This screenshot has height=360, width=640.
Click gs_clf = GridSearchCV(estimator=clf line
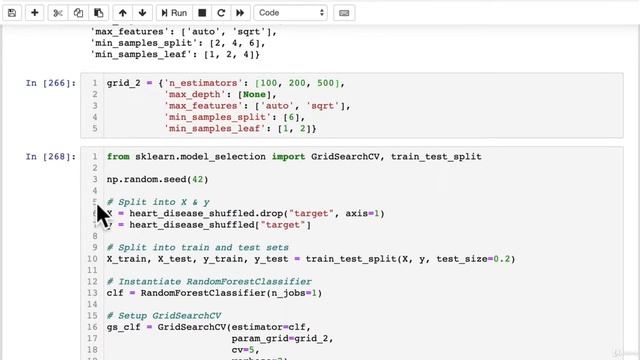[209, 327]
